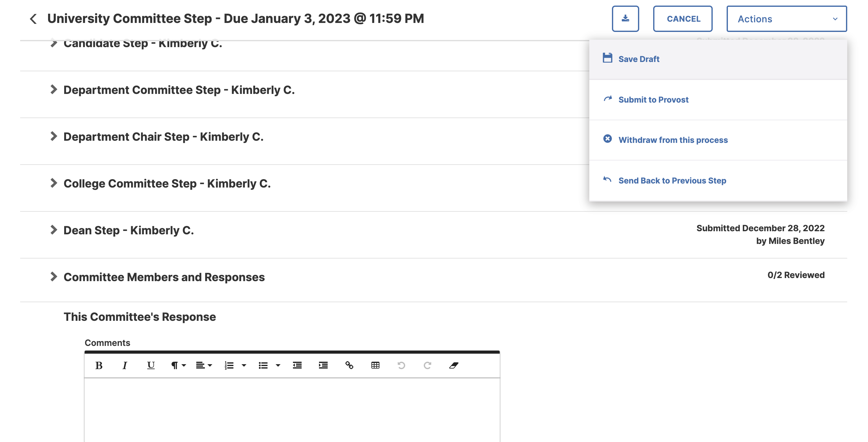Choose Withdraw from this process
This screenshot has height=442, width=868.
pos(673,140)
